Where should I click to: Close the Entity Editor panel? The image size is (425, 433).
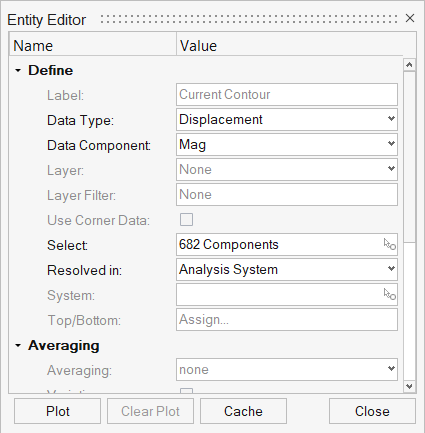click(x=410, y=18)
